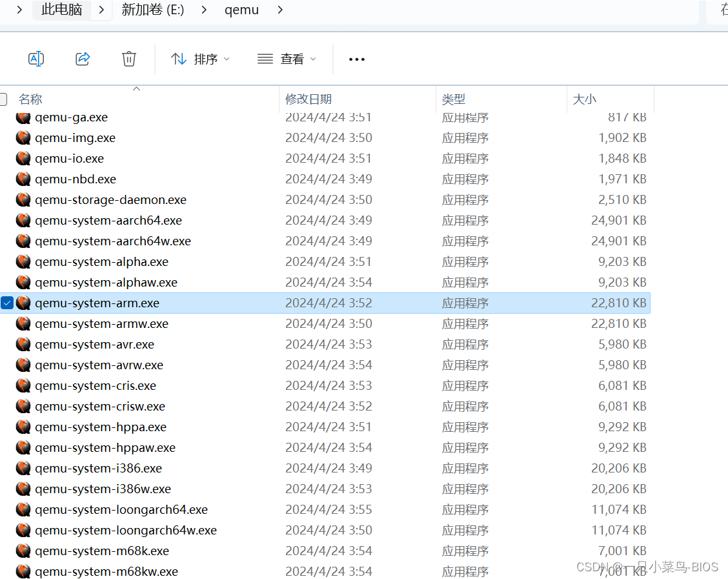This screenshot has width=728, height=579.
Task: Uncheck the qemu-system-arm.exe checkbox
Action: (7, 303)
